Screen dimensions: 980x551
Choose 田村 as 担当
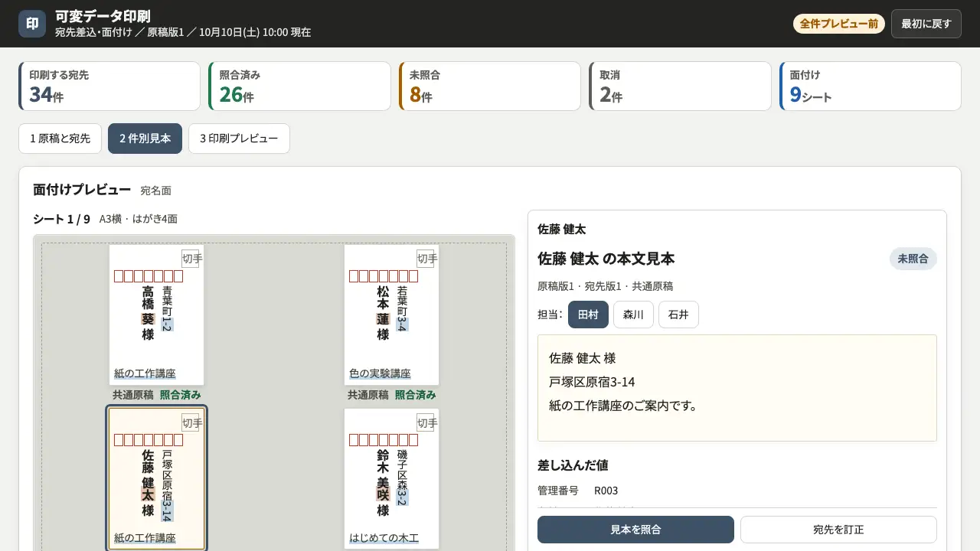588,315
